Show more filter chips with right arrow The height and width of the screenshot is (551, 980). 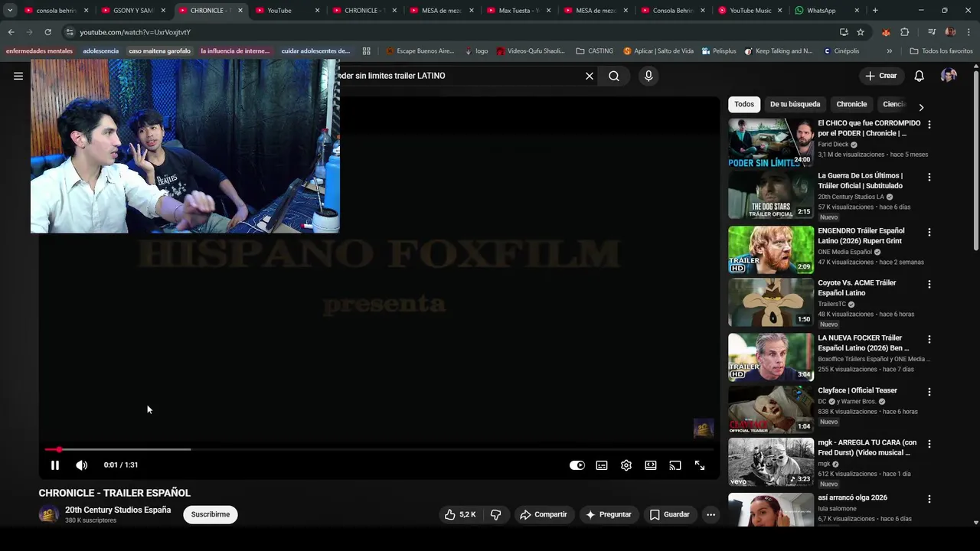click(921, 107)
